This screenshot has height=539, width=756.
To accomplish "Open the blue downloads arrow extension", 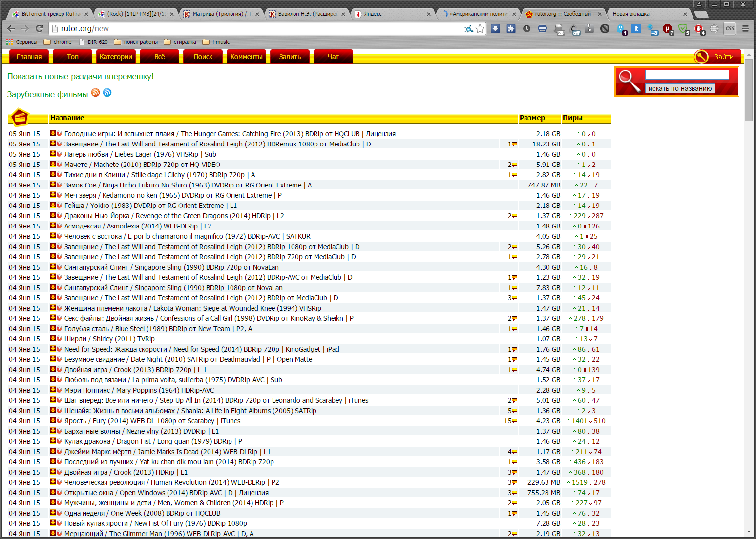I will (495, 29).
